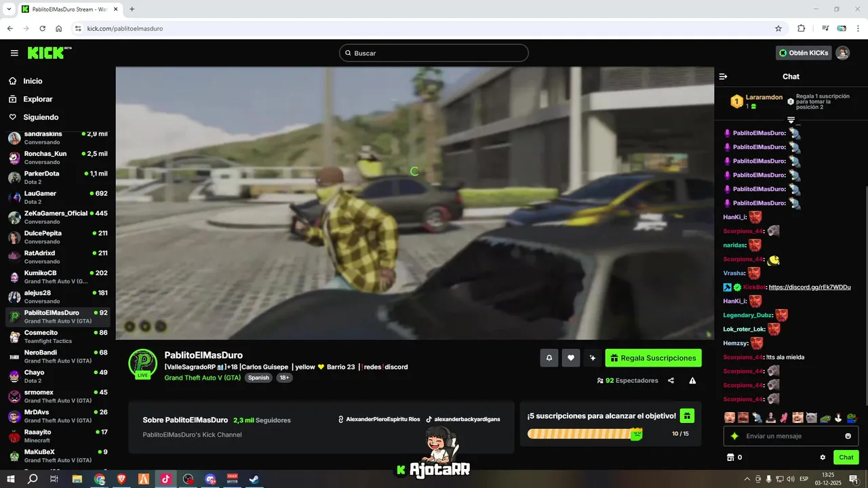Screen dimensions: 868x488
Task: View site information icon in the address bar
Action: (x=78, y=28)
